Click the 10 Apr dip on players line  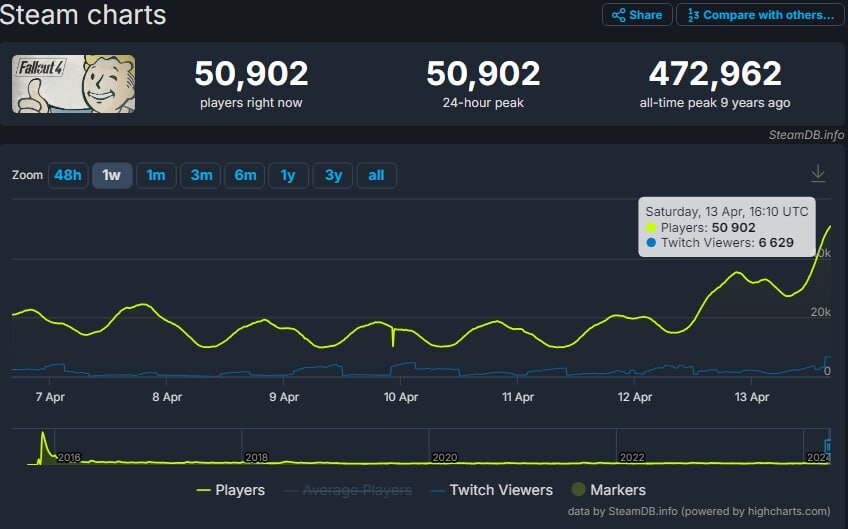pos(393,344)
